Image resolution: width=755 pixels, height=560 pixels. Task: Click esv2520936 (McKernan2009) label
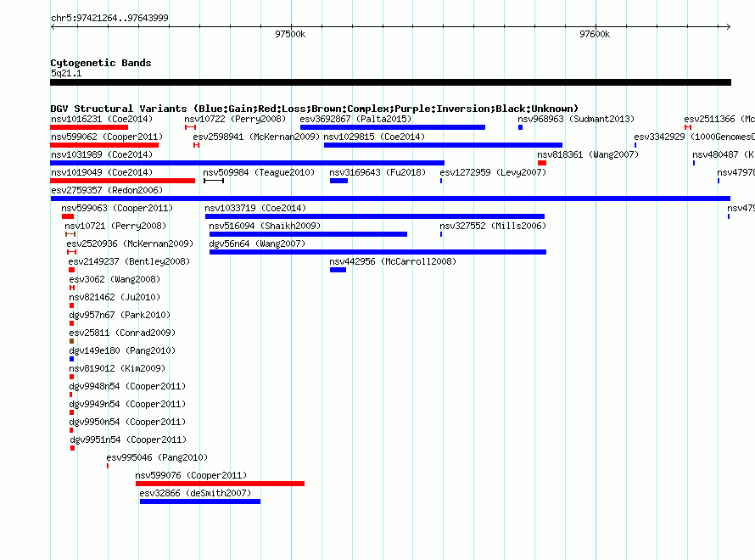coord(130,244)
